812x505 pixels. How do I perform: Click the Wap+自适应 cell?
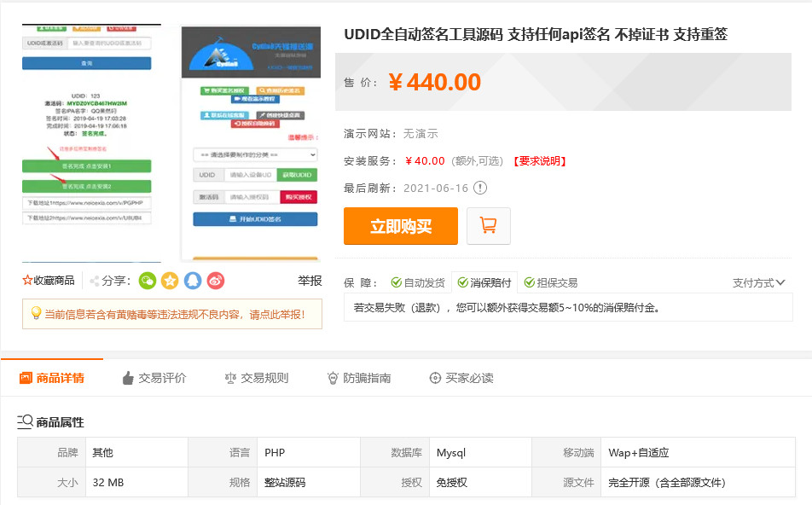pyautogui.click(x=698, y=453)
